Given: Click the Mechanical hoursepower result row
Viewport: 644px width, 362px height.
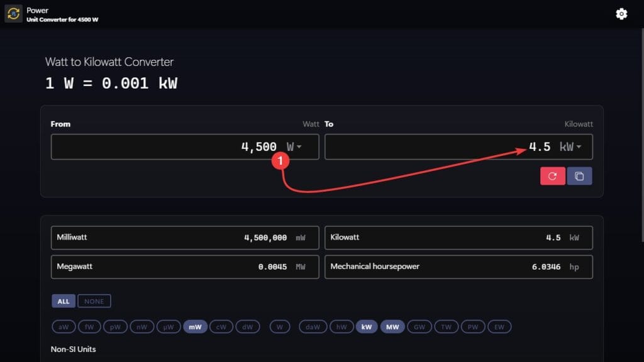Looking at the screenshot, I should click(458, 266).
